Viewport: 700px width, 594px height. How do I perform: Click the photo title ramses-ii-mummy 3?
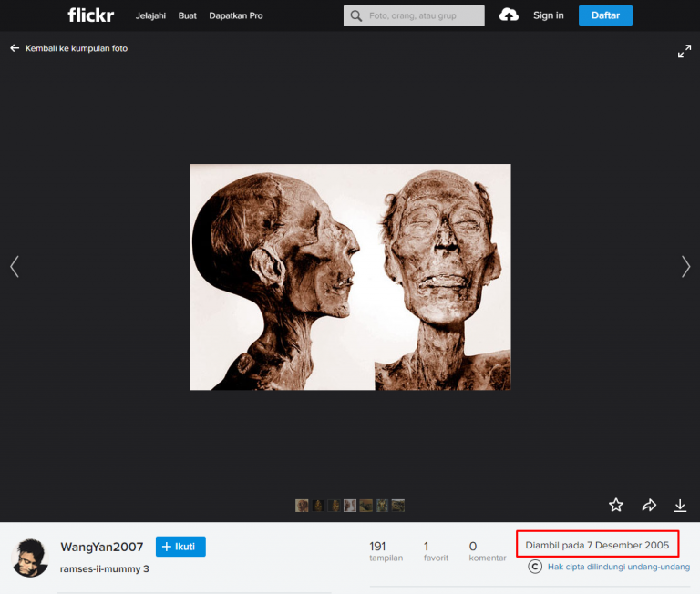pyautogui.click(x=105, y=568)
